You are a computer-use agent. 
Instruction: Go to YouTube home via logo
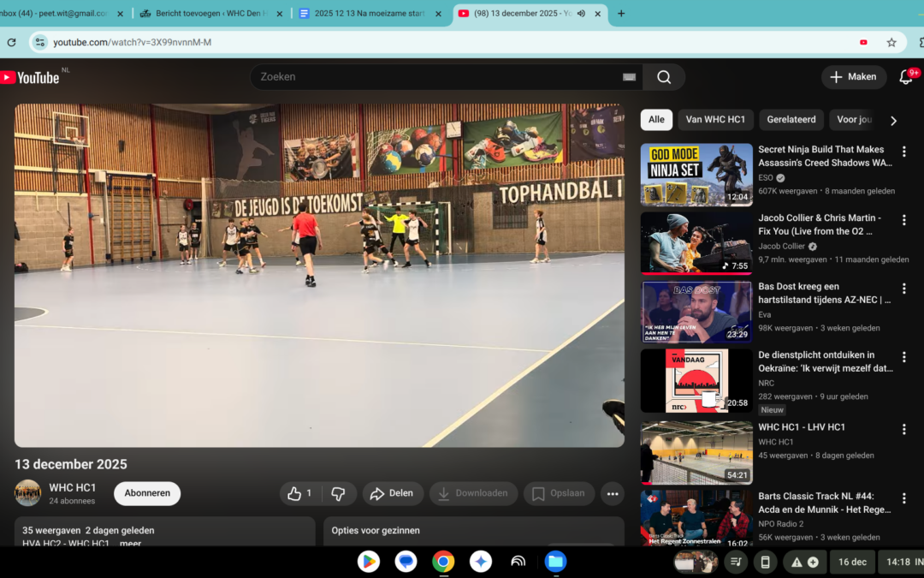pyautogui.click(x=31, y=78)
